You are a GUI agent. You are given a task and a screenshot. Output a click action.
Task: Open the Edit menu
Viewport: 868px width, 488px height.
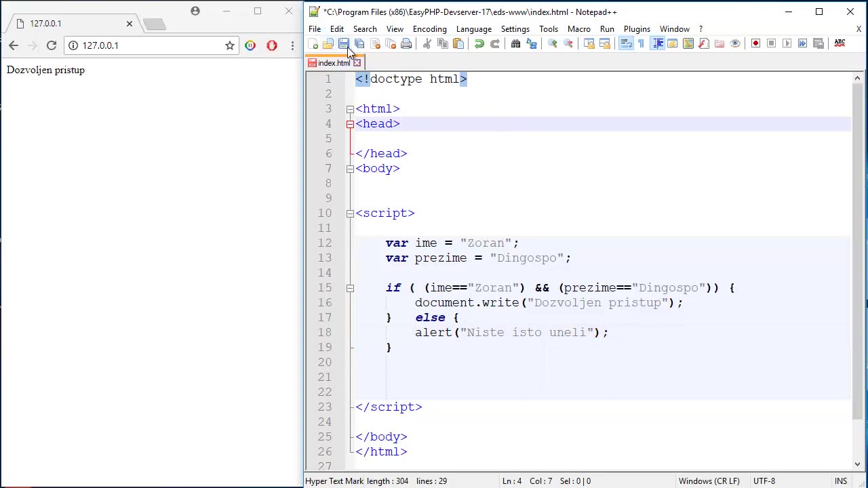337,29
